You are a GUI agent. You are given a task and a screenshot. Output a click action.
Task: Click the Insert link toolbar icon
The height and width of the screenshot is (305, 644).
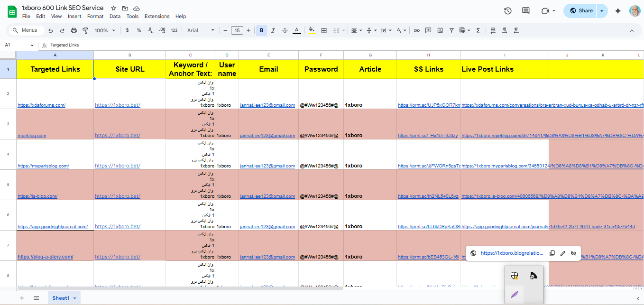click(417, 30)
